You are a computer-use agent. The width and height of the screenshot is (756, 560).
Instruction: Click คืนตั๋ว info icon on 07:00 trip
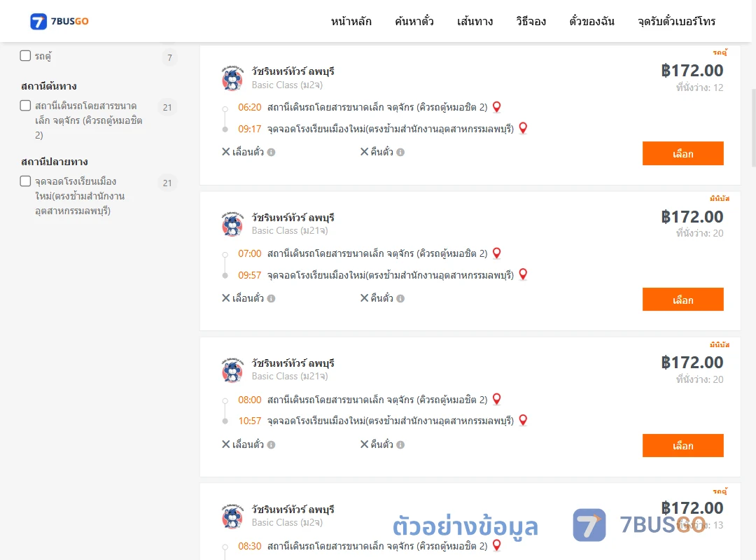(400, 299)
